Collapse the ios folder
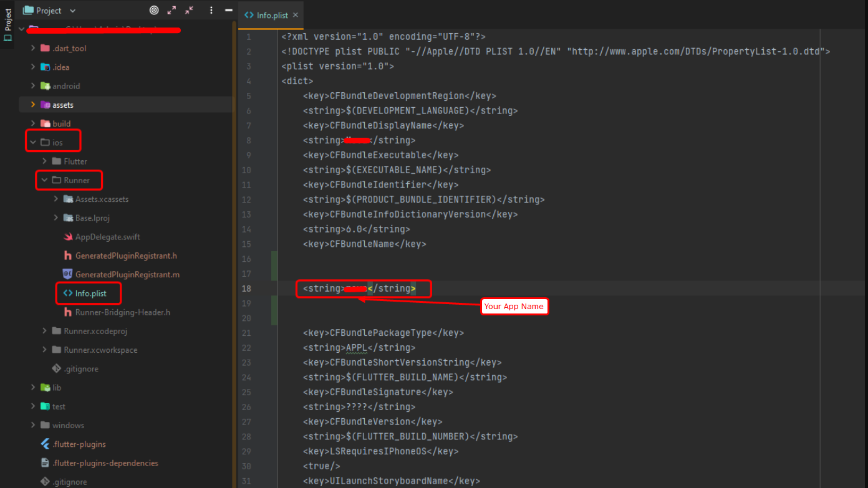The image size is (868, 488). pyautogui.click(x=33, y=143)
